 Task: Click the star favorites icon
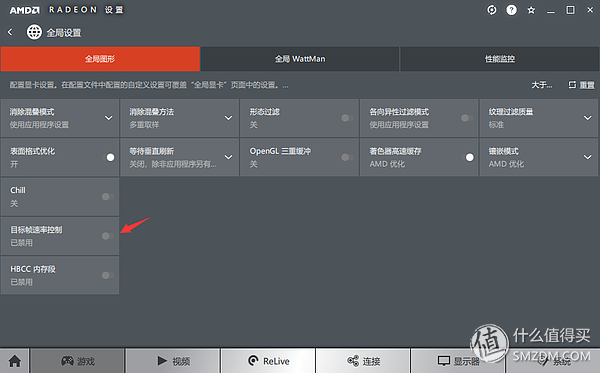coord(531,10)
